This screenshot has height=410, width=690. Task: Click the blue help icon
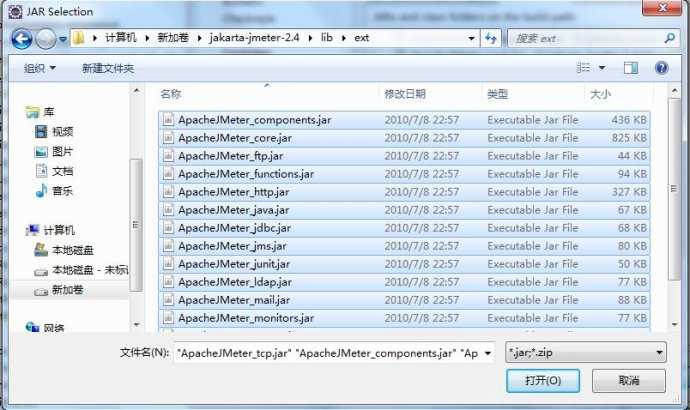661,68
